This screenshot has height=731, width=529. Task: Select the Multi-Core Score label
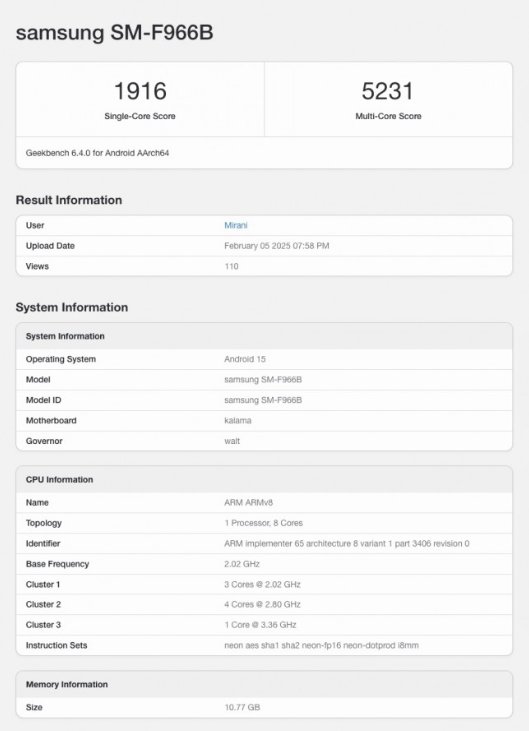point(388,116)
